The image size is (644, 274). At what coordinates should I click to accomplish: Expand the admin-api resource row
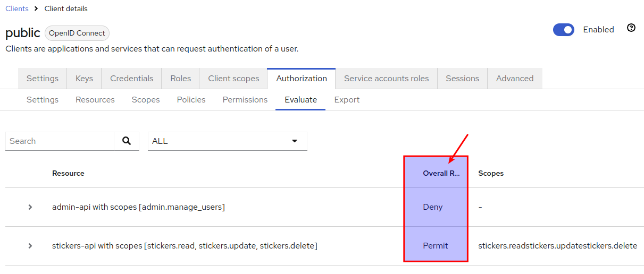pyautogui.click(x=30, y=207)
